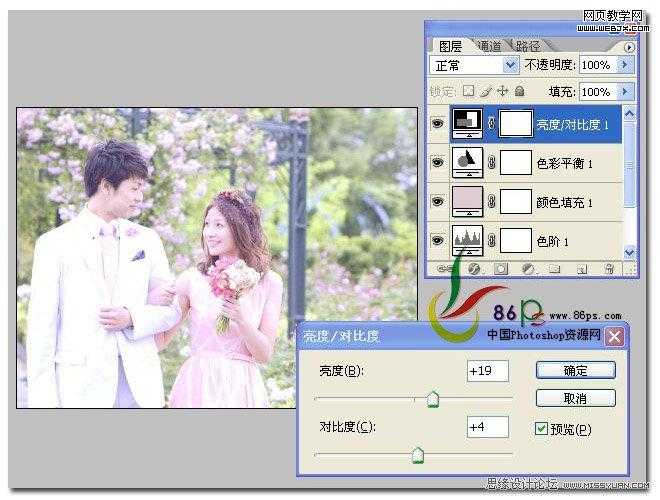
Task: Click the Layers panel scrollbar thumb
Action: click(629, 164)
